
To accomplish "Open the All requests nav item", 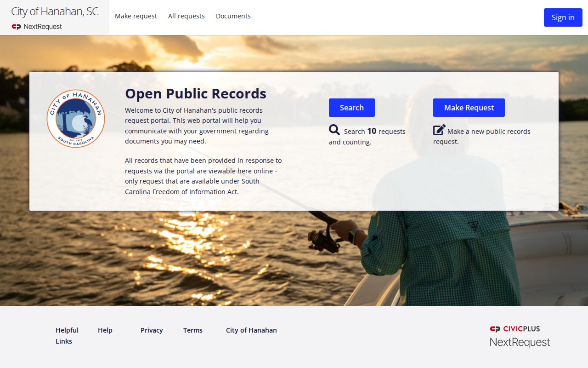I will pos(187,16).
